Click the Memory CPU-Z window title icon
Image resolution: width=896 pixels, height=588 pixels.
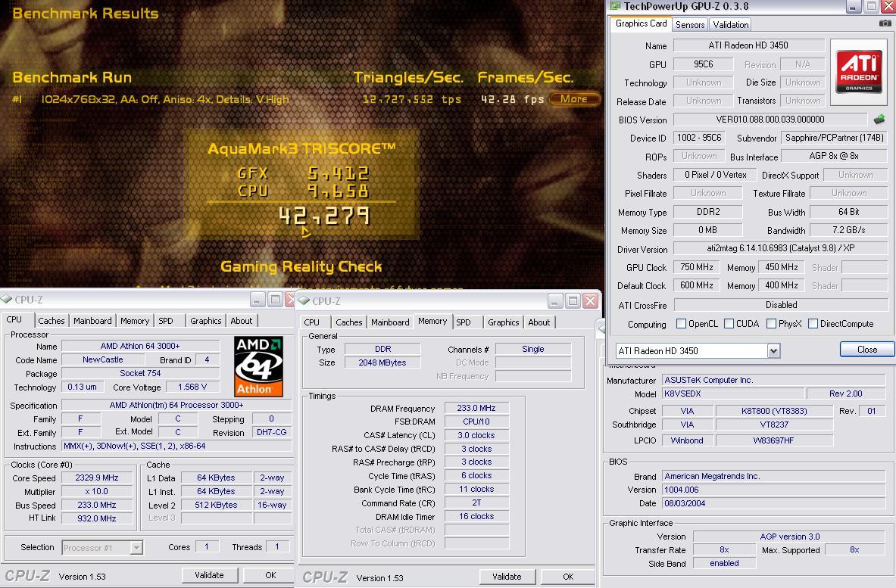coord(304,300)
